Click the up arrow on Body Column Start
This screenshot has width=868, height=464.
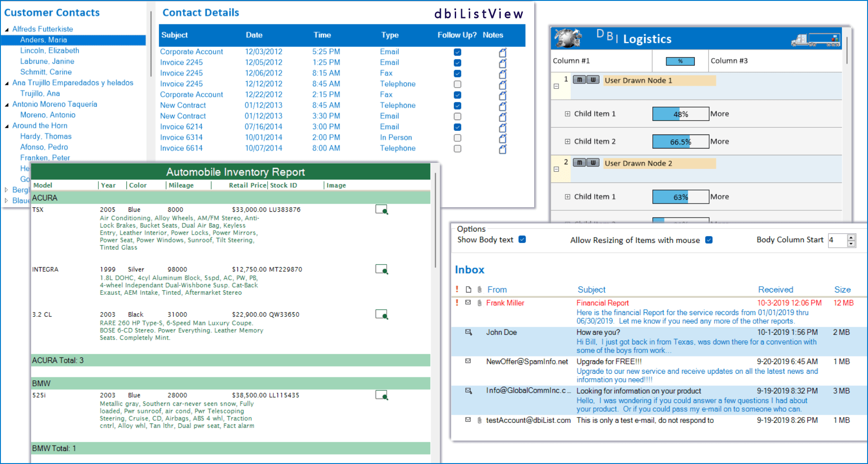pyautogui.click(x=852, y=237)
